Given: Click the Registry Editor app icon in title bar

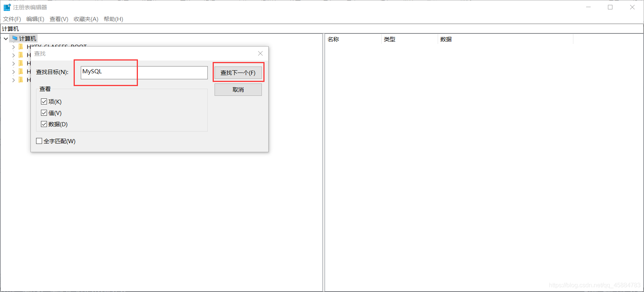Looking at the screenshot, I should click(7, 7).
